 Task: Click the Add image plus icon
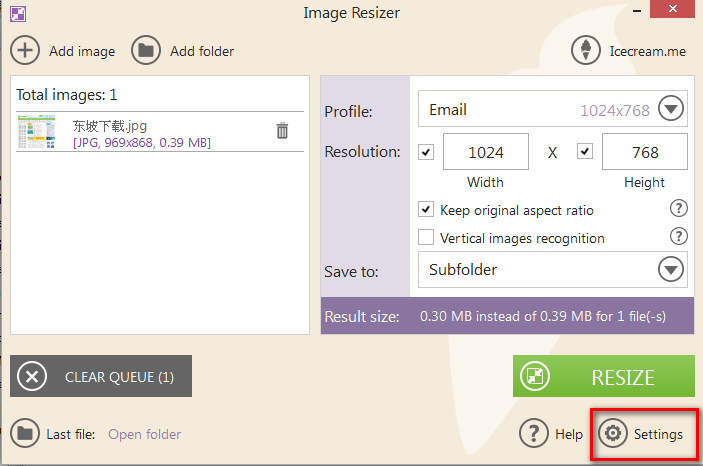click(26, 50)
